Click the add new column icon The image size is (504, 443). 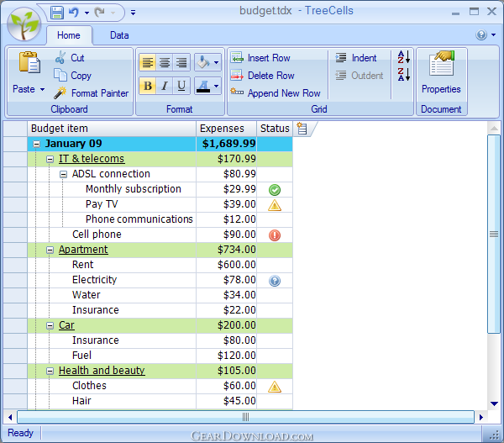tap(302, 129)
